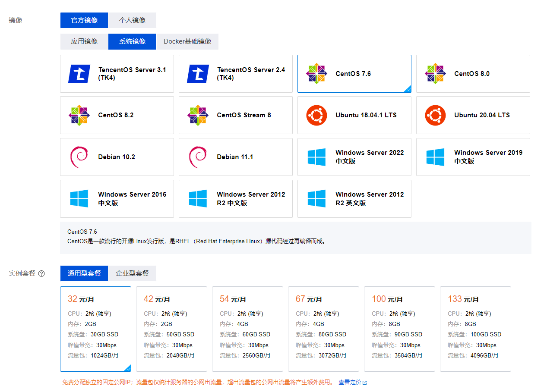Select the Debian 10.2 swirl icon
The image size is (547, 392).
coord(79,157)
